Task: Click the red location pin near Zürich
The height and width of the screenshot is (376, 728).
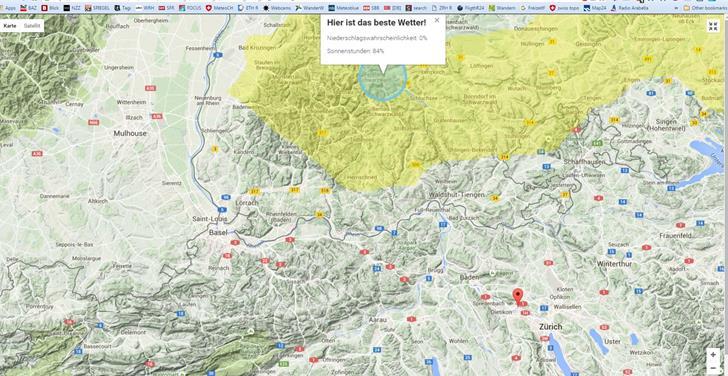Action: click(518, 296)
